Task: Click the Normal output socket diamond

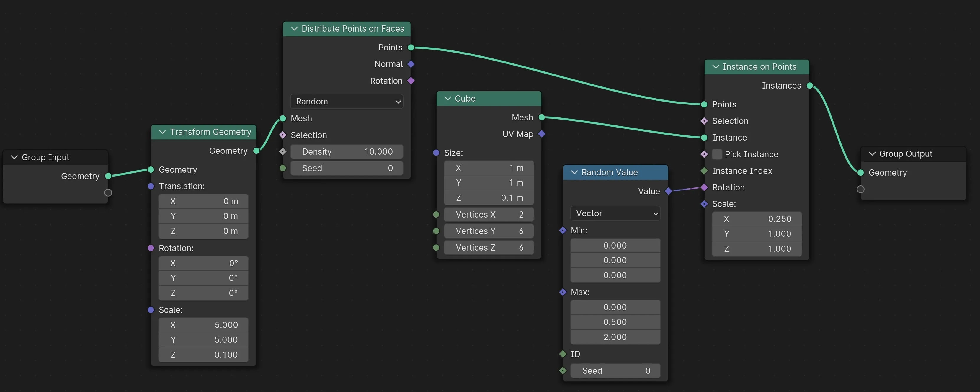Action: (411, 64)
